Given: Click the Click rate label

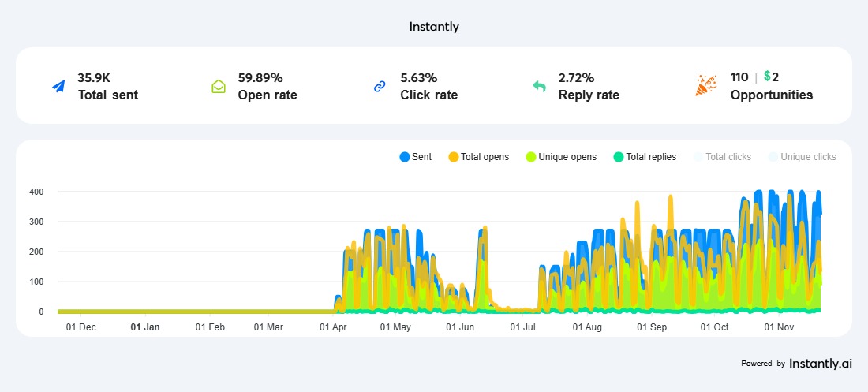Looking at the screenshot, I should pos(429,95).
